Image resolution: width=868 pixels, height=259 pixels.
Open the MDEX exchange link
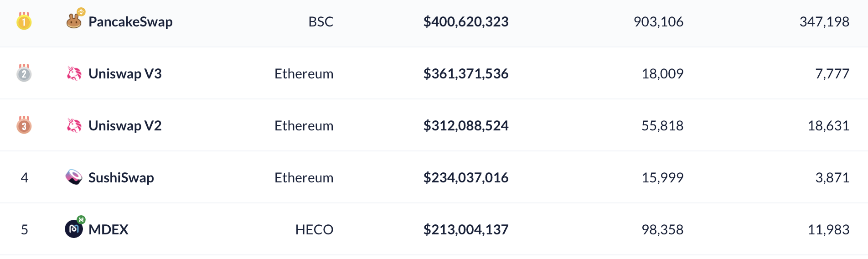[x=108, y=229]
